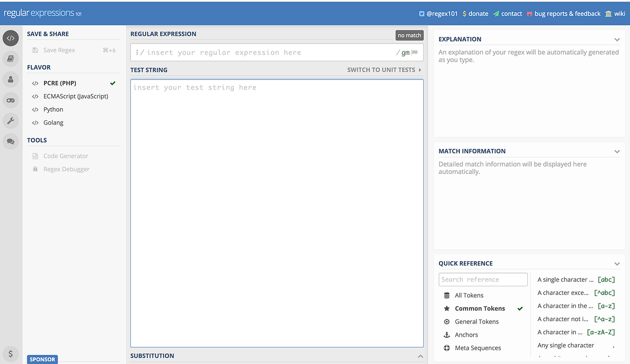Collapse the Explanation panel
Screen dimensions: 630x364
tap(617, 39)
